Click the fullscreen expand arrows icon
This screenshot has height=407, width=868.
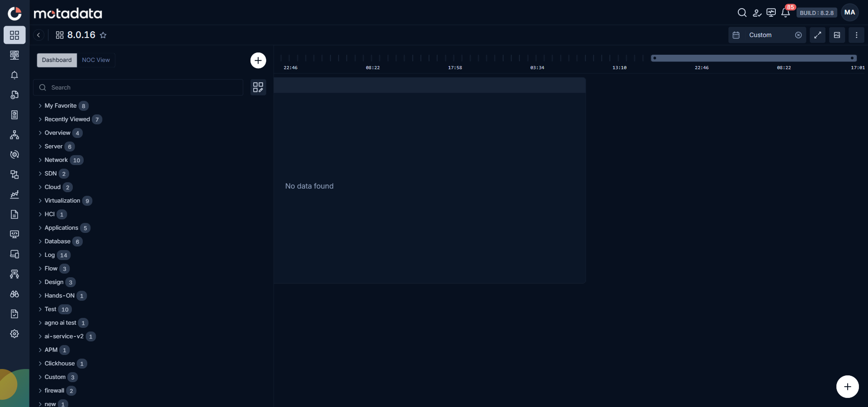818,35
